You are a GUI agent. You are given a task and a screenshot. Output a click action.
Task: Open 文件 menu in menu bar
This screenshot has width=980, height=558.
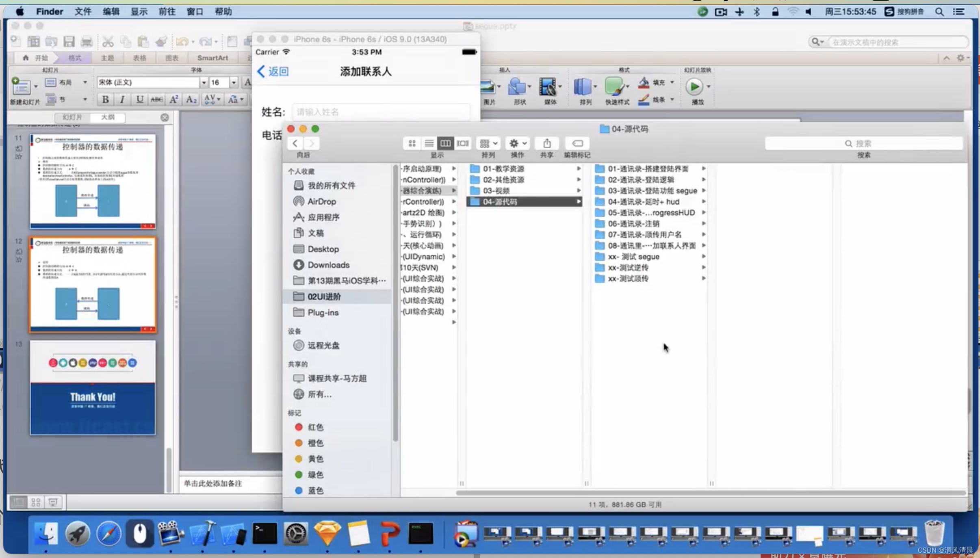(83, 11)
